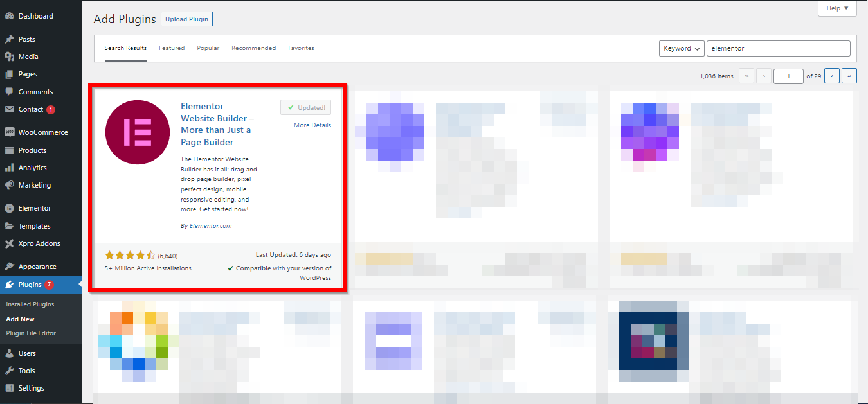Image resolution: width=868 pixels, height=404 pixels.
Task: Visit the Elementor.com author link
Action: tap(210, 226)
